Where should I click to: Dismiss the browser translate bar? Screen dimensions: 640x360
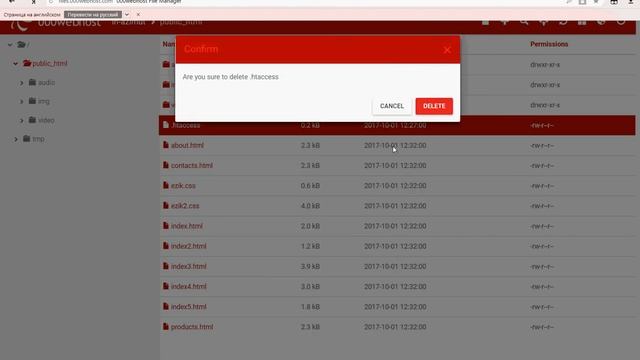coord(138,15)
